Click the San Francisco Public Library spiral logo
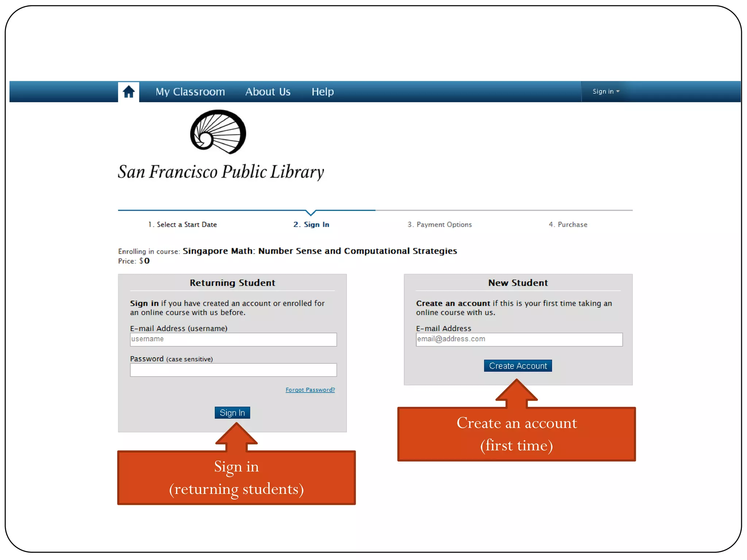This screenshot has width=747, height=560. click(218, 132)
